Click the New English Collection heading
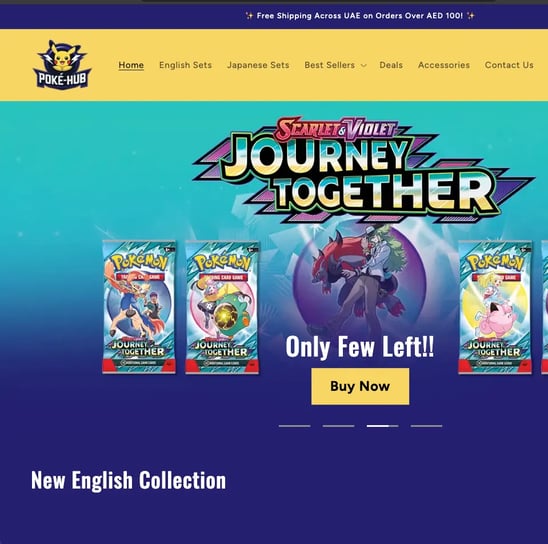This screenshot has width=548, height=544. (128, 480)
